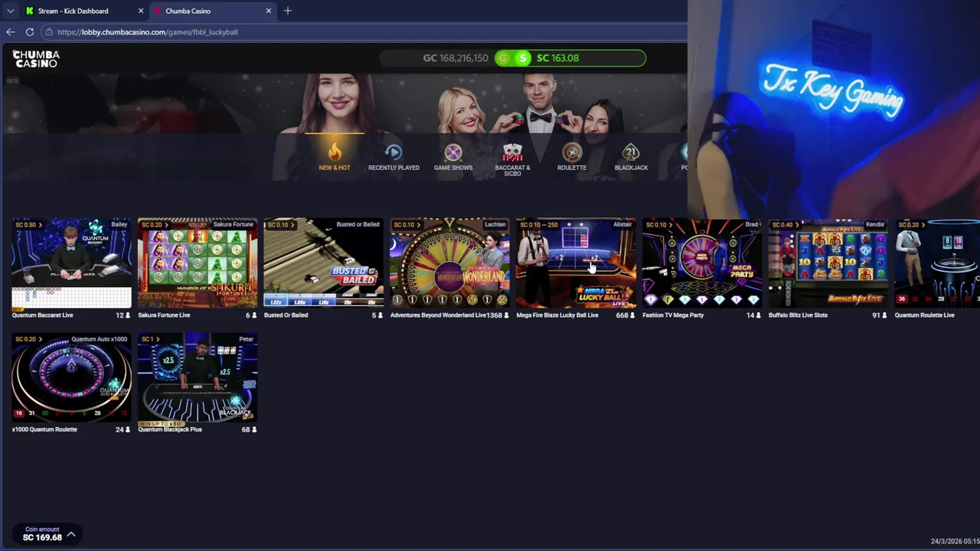The width and height of the screenshot is (980, 551).
Task: Click the 668 player count on Lucky Ball
Action: (x=622, y=315)
